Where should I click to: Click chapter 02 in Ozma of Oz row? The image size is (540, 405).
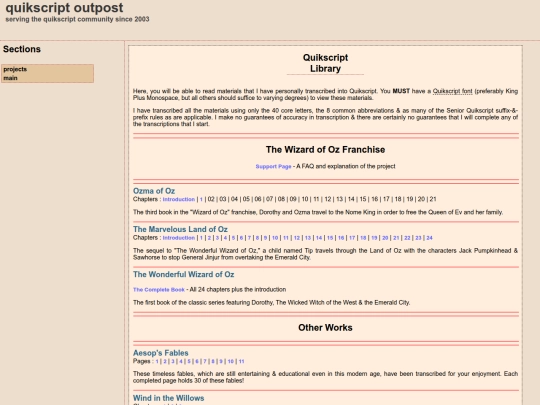(211, 199)
